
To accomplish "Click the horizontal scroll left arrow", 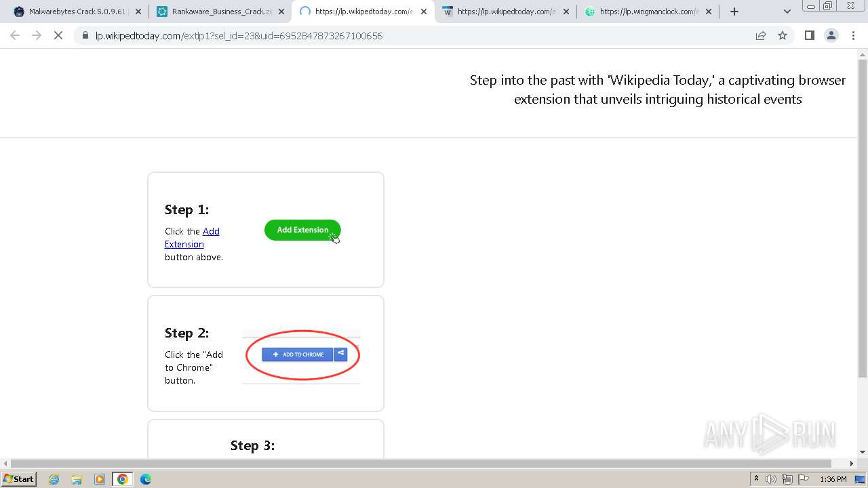I will coord(5,464).
